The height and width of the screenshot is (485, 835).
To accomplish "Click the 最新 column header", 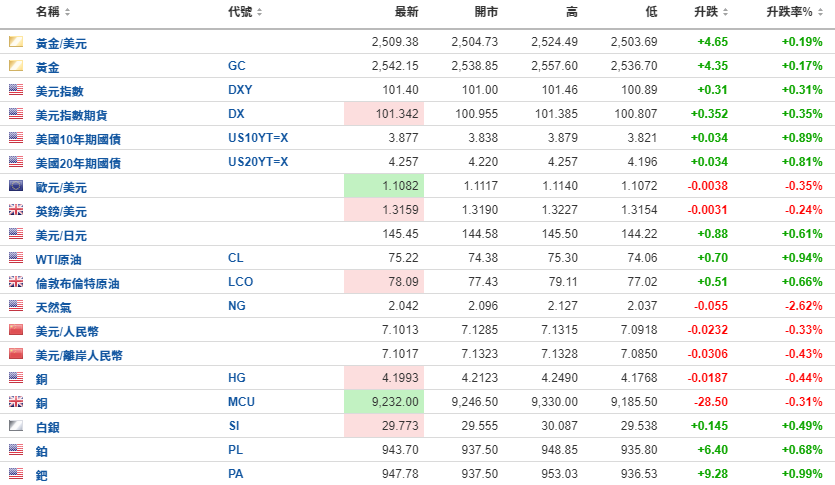I will [x=406, y=12].
